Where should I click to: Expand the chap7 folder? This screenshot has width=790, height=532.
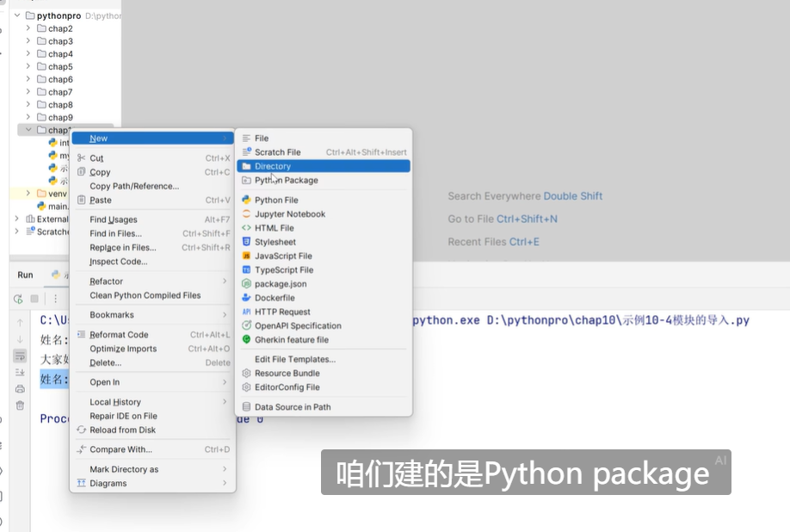(x=28, y=92)
